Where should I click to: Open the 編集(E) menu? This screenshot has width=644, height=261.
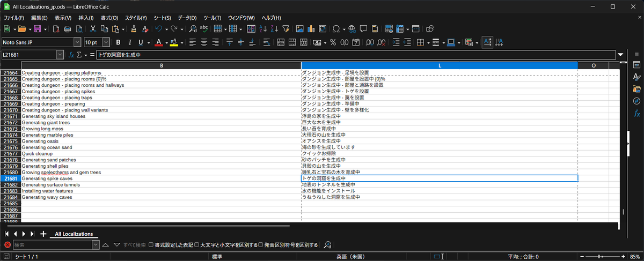pos(39,18)
